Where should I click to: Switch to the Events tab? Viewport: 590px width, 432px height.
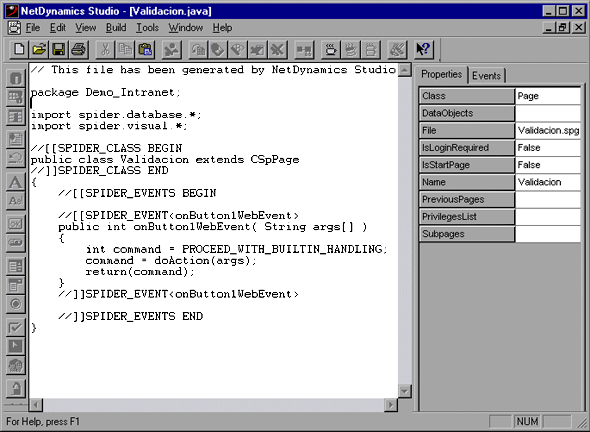point(486,76)
